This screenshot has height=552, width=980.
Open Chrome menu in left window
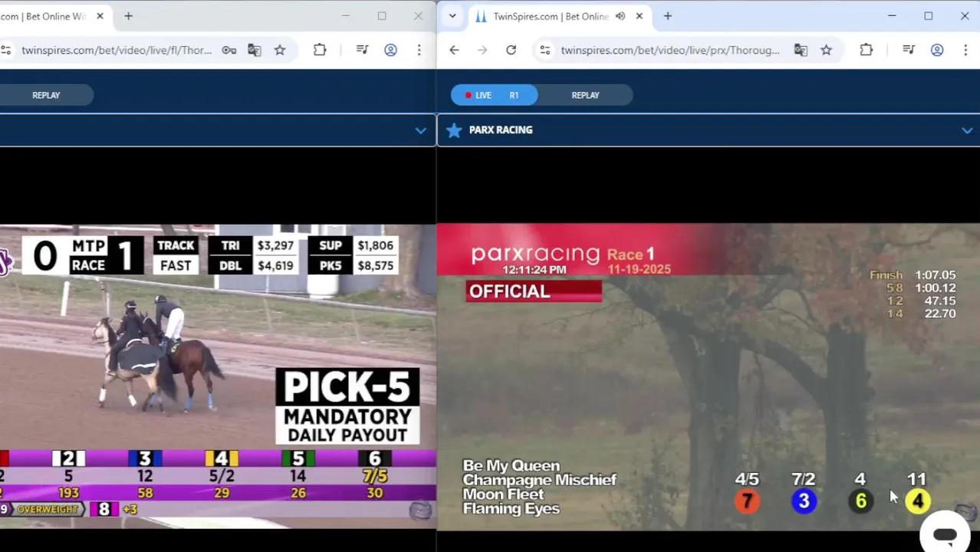click(419, 50)
